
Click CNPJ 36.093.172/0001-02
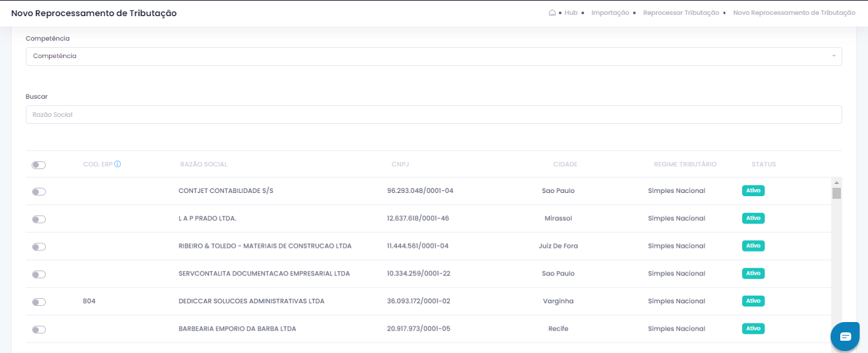click(419, 301)
